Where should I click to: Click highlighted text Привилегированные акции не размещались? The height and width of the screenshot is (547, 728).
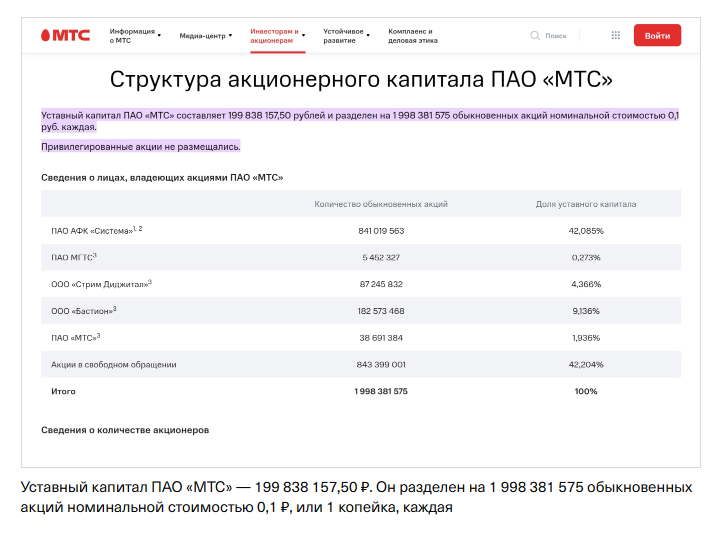(x=141, y=147)
